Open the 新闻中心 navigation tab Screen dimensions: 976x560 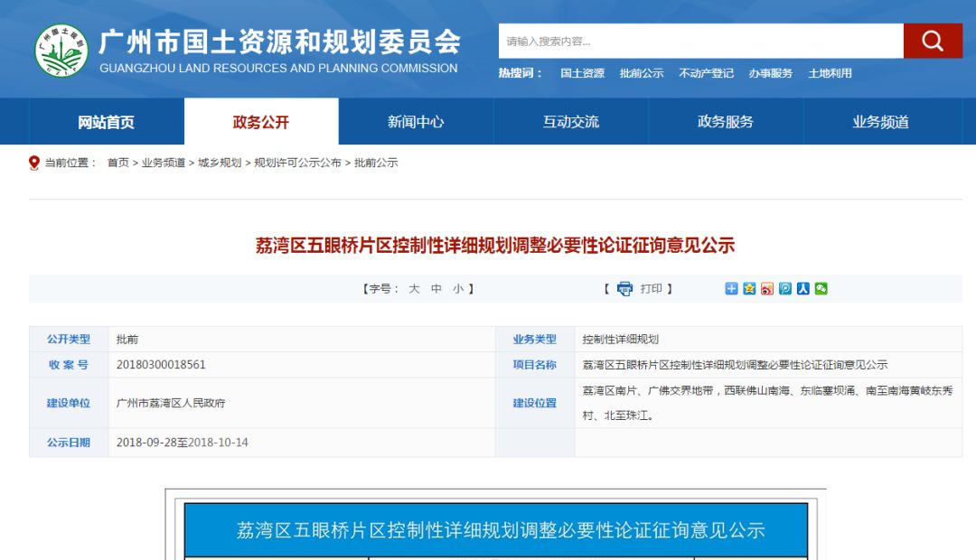point(416,121)
